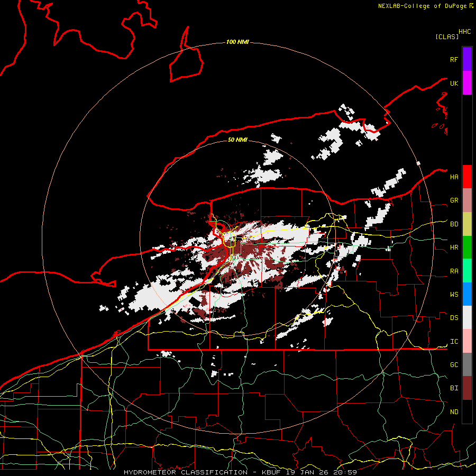Click the [CLAS] units label

pos(447,36)
